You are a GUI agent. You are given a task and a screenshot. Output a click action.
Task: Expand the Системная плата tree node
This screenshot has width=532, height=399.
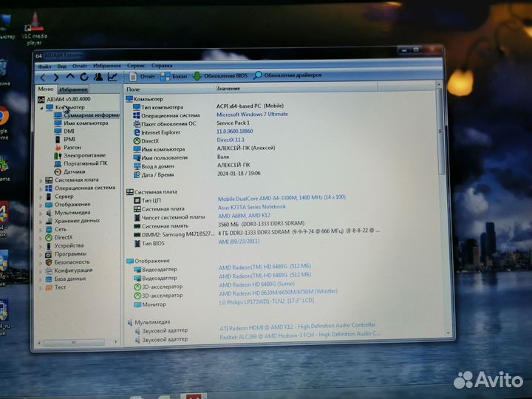[x=41, y=181]
